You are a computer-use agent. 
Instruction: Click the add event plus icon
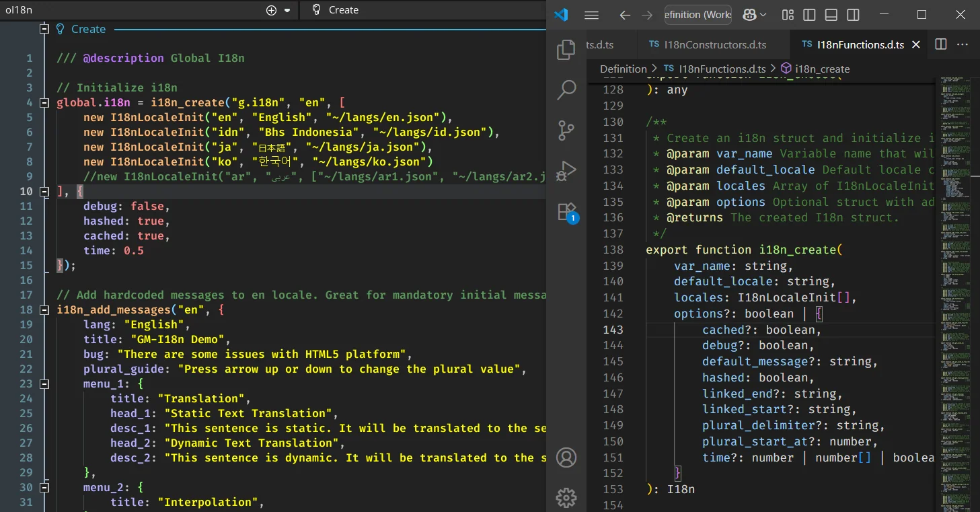pyautogui.click(x=271, y=10)
